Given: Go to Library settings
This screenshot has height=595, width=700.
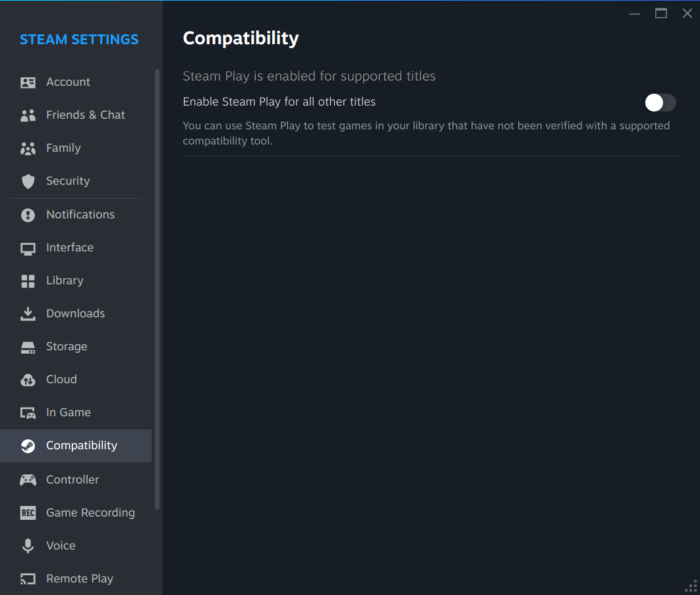Looking at the screenshot, I should 65,280.
